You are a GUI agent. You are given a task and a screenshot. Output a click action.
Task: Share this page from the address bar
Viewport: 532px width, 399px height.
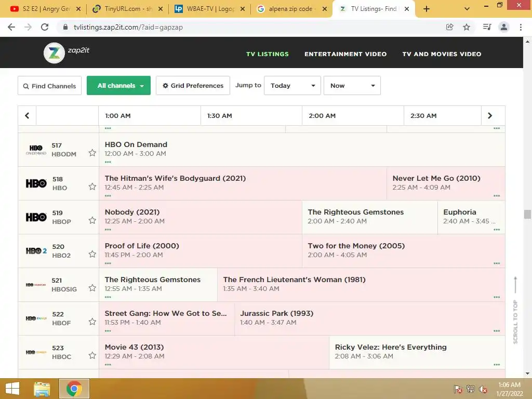(x=449, y=27)
